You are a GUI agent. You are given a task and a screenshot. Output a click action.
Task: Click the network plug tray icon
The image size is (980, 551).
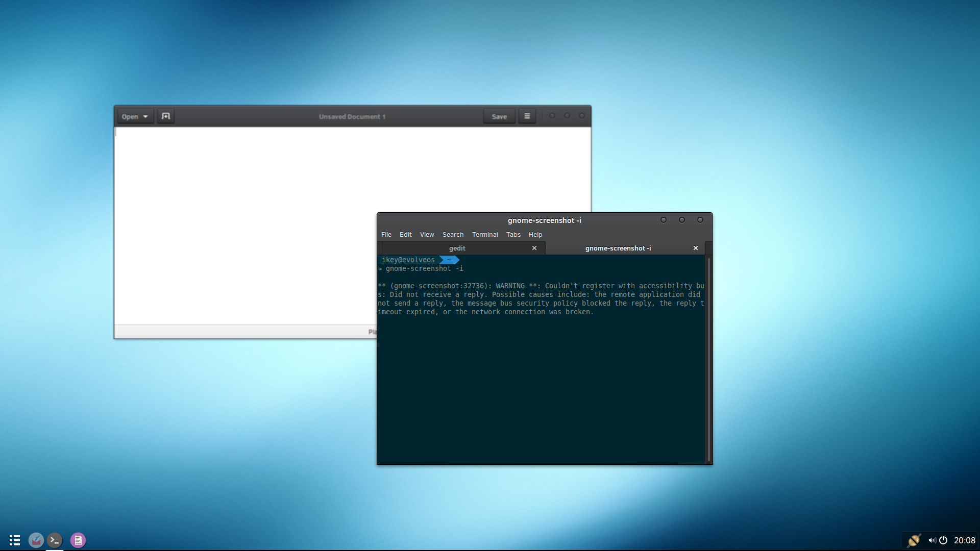(x=914, y=540)
